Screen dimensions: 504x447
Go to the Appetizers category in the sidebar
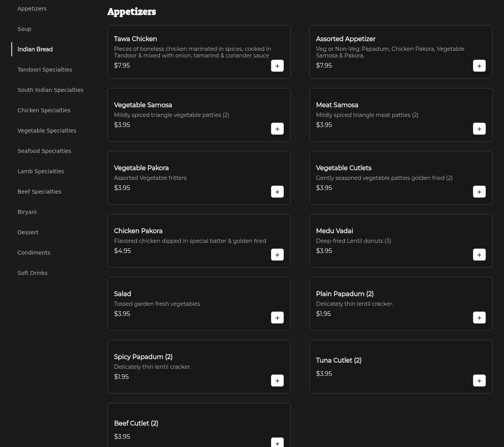pos(32,9)
